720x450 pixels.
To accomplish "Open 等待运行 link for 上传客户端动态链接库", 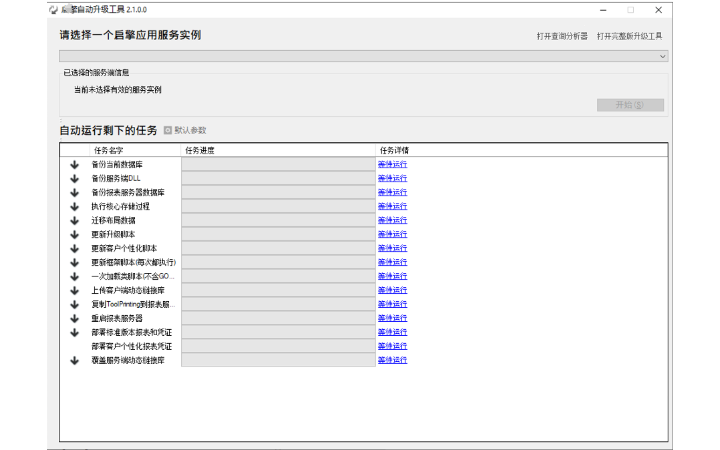I will 393,290.
